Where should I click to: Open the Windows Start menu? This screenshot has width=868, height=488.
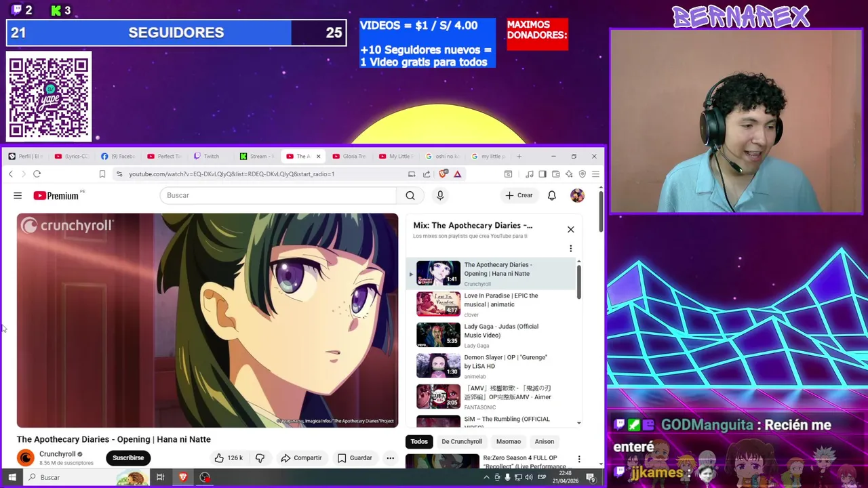click(12, 477)
